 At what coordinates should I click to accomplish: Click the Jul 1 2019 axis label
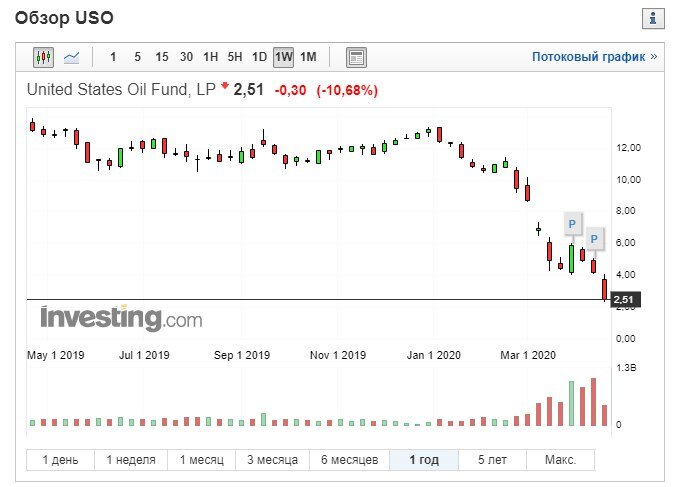click(144, 355)
